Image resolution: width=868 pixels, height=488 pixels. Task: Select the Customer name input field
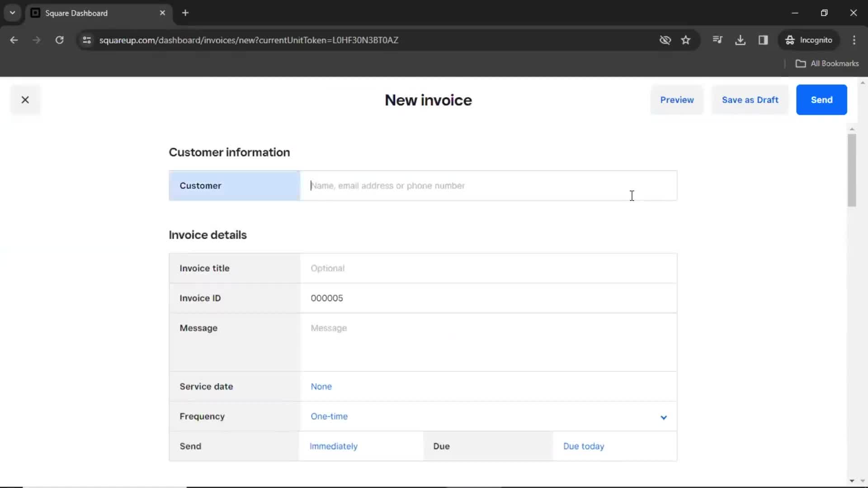[489, 185]
